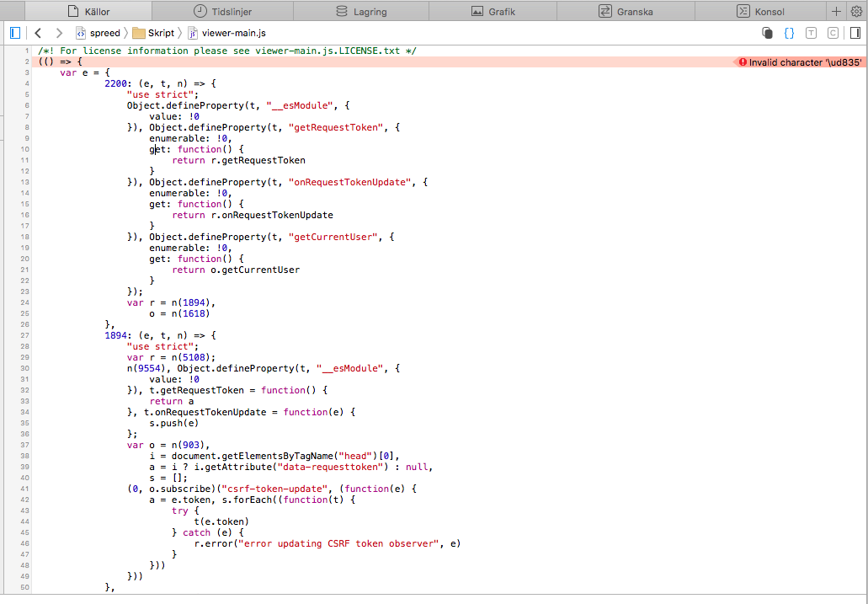The height and width of the screenshot is (604, 868).
Task: Toggle code coverage C button
Action: point(833,33)
